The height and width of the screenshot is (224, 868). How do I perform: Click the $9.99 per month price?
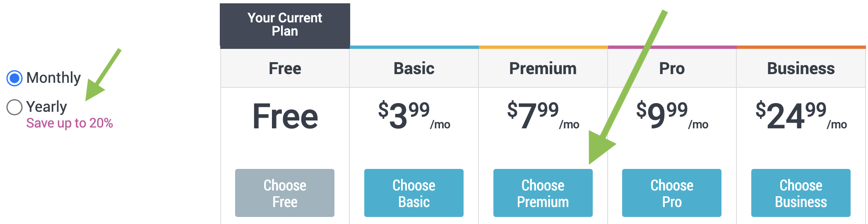point(672,116)
